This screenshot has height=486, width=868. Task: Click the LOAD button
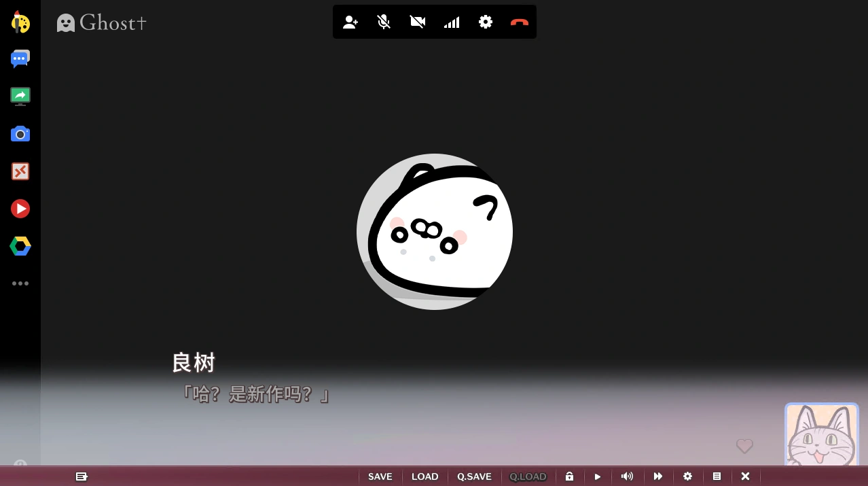pos(424,476)
